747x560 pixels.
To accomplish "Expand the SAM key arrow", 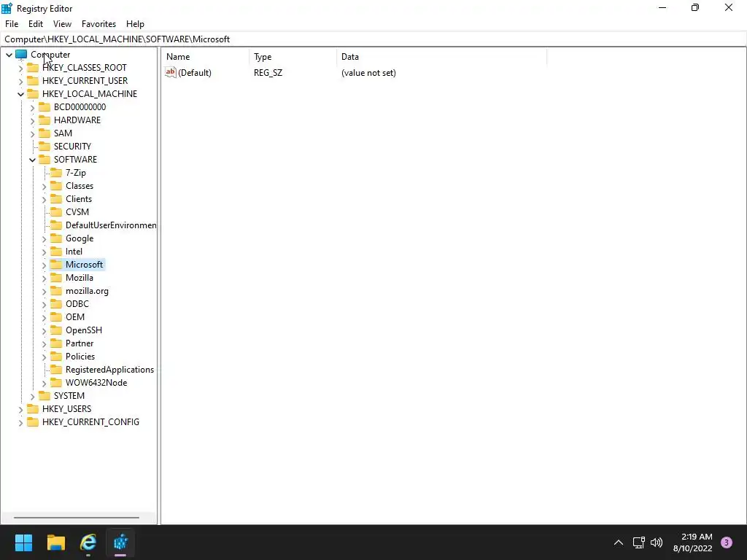I will coord(32,134).
